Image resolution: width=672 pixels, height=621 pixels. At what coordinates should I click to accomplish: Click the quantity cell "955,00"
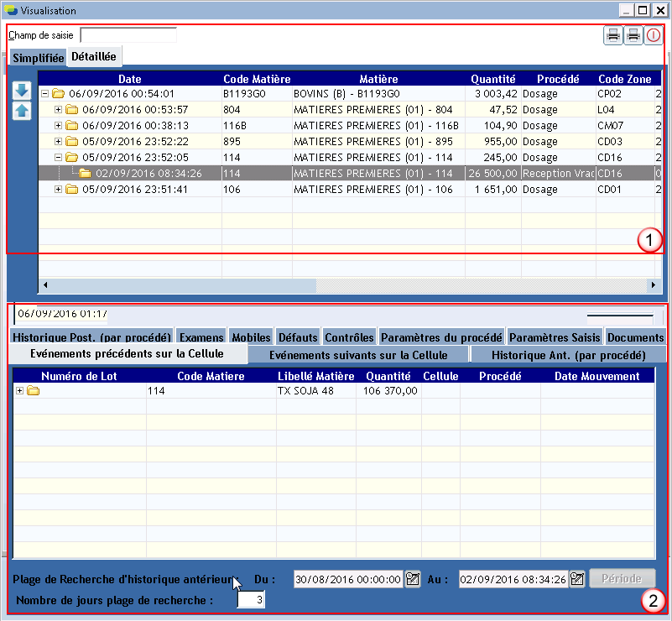point(493,142)
